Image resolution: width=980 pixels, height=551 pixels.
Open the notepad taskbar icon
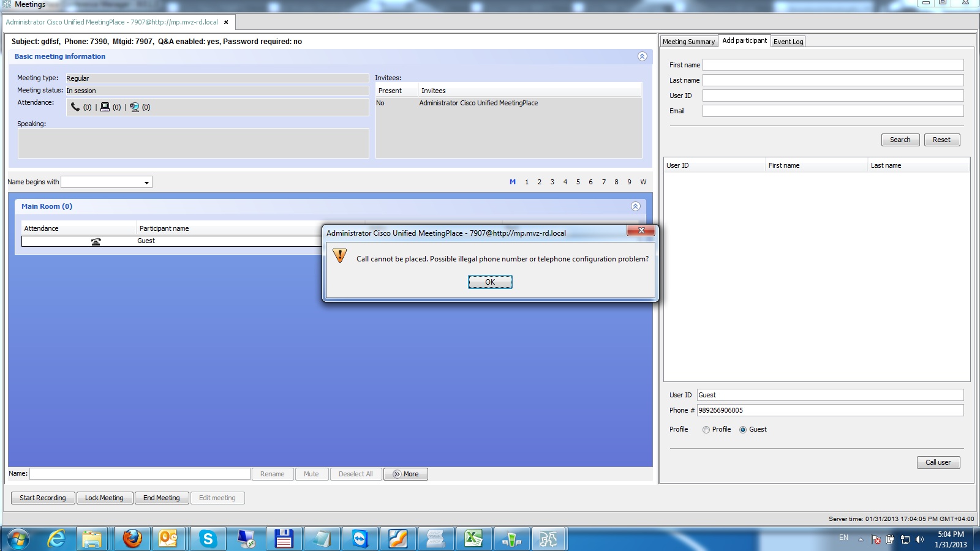pos(322,539)
